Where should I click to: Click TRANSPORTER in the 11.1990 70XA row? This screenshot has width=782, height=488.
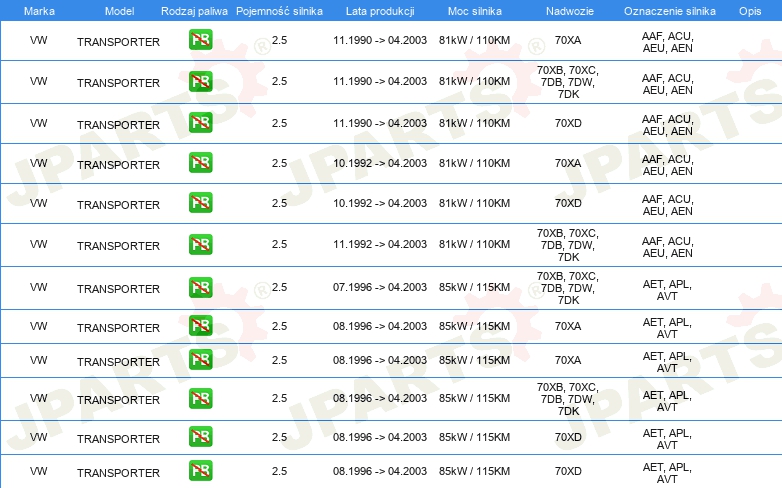[118, 42]
